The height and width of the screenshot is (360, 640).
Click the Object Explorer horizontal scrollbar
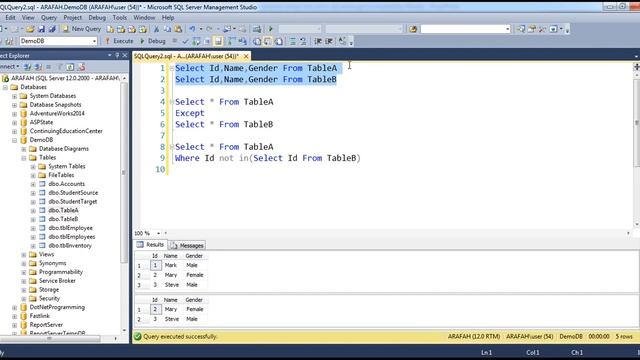49,338
